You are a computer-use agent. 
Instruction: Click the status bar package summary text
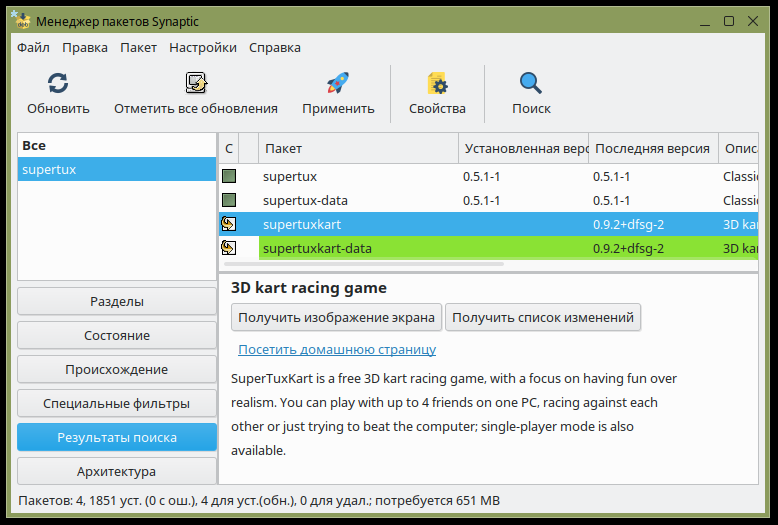pos(259,500)
